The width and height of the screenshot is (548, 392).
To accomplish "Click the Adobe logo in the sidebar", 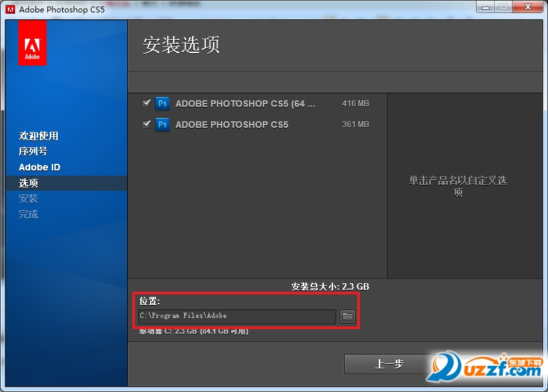I will (x=32, y=43).
